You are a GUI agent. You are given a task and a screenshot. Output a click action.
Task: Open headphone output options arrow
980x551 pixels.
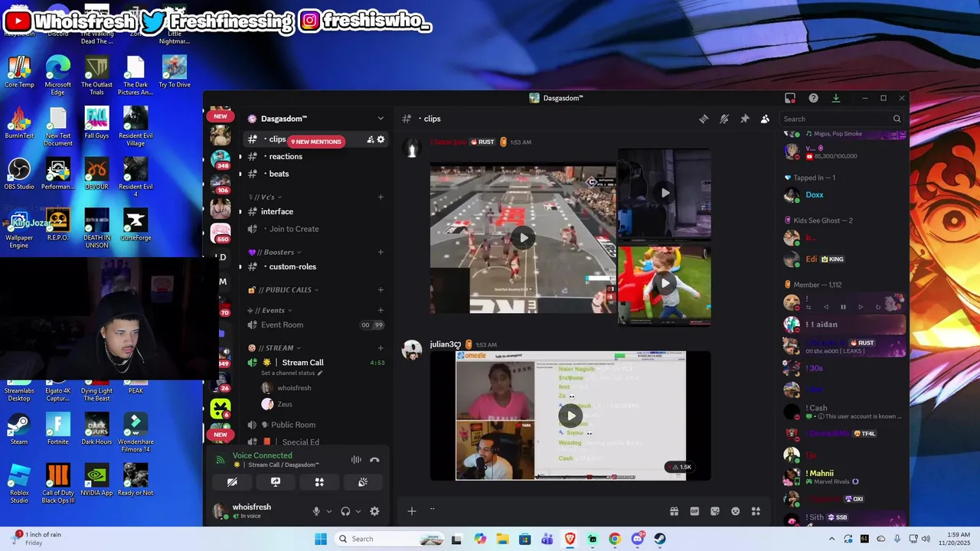[358, 511]
